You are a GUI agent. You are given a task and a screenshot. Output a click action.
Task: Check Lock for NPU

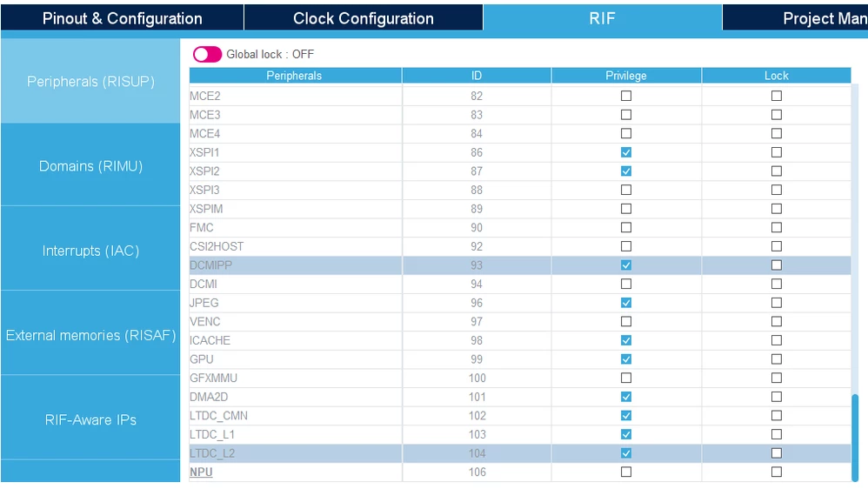(x=777, y=472)
